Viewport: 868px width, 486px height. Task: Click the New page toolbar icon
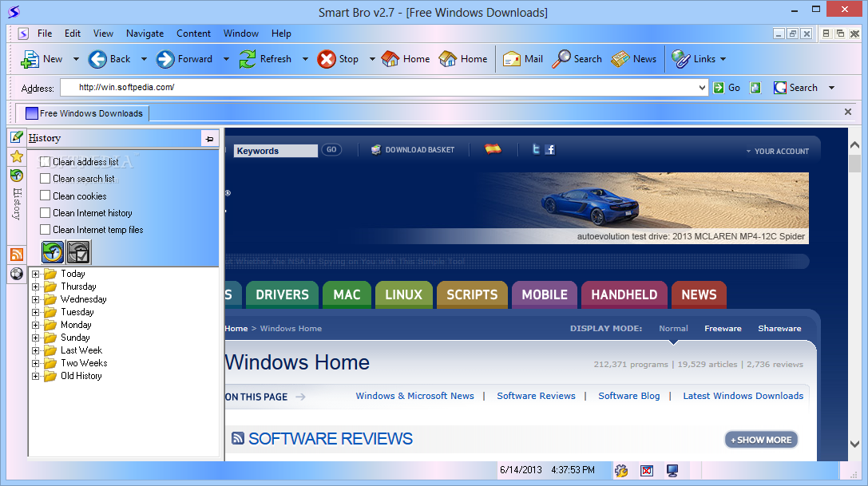(30, 59)
